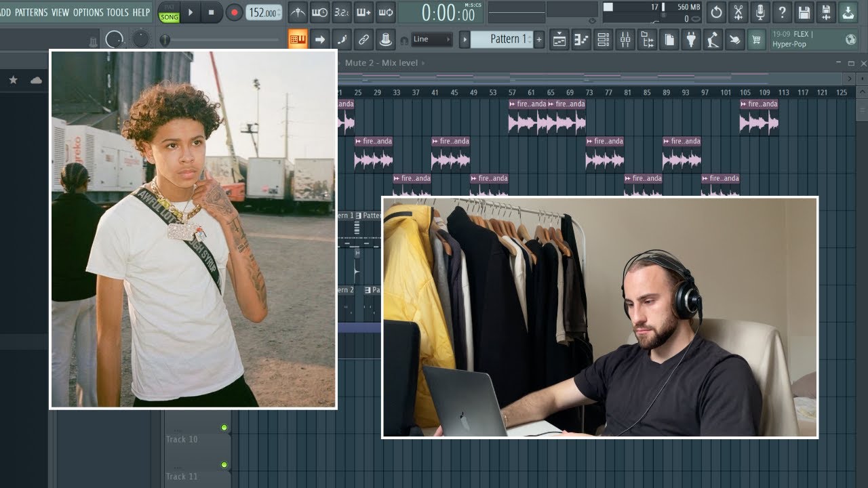Open the OPTIONS menu
The image size is (868, 488).
(88, 12)
